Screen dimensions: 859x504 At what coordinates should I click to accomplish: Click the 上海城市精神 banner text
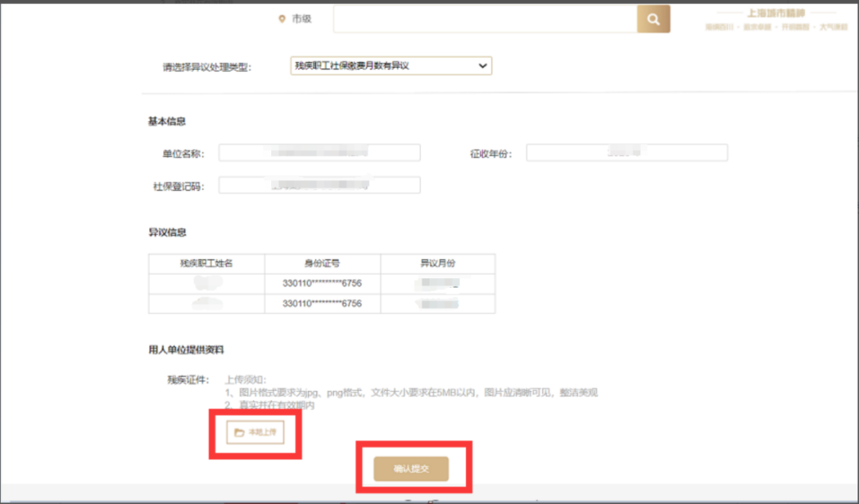point(776,14)
